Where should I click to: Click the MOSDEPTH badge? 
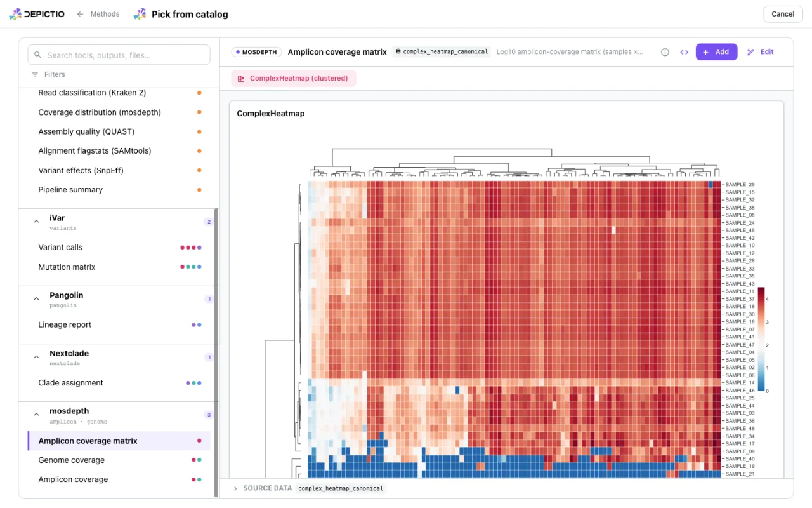(256, 52)
